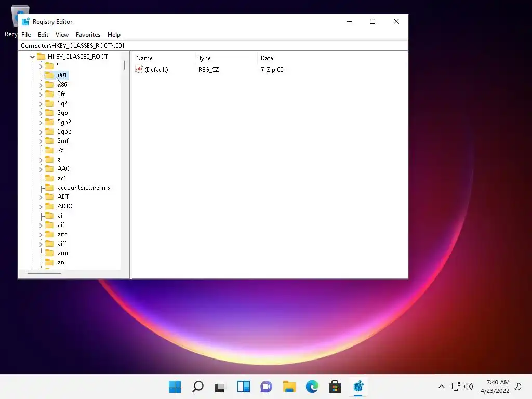Select the .accountpicture-ms tree label
This screenshot has width=532, height=399.
tap(83, 187)
